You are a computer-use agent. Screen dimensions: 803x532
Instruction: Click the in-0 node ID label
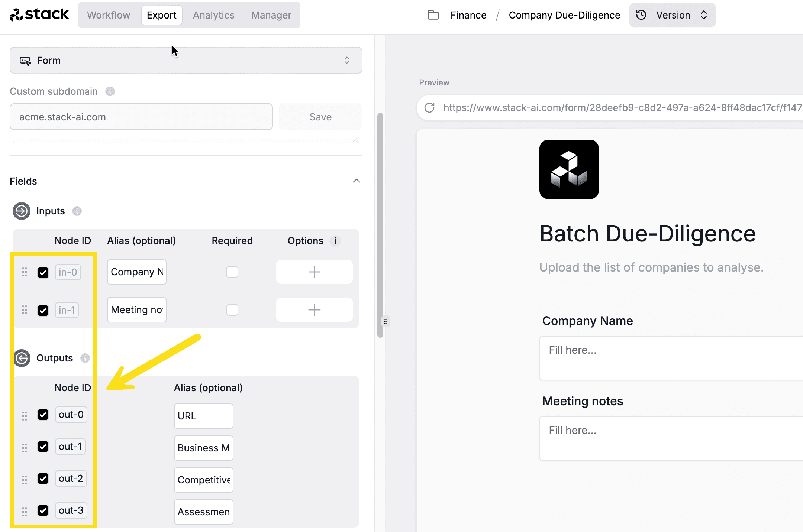pos(68,272)
